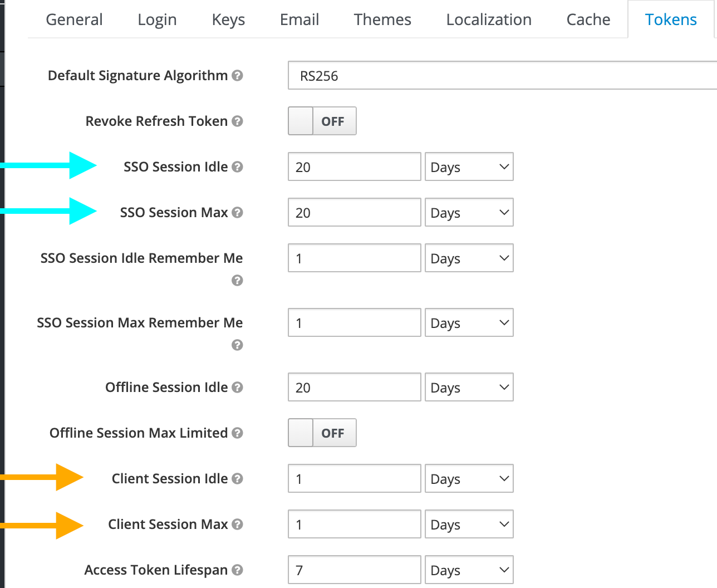This screenshot has width=717, height=588.
Task: Go to the Themes tab
Action: tap(382, 20)
